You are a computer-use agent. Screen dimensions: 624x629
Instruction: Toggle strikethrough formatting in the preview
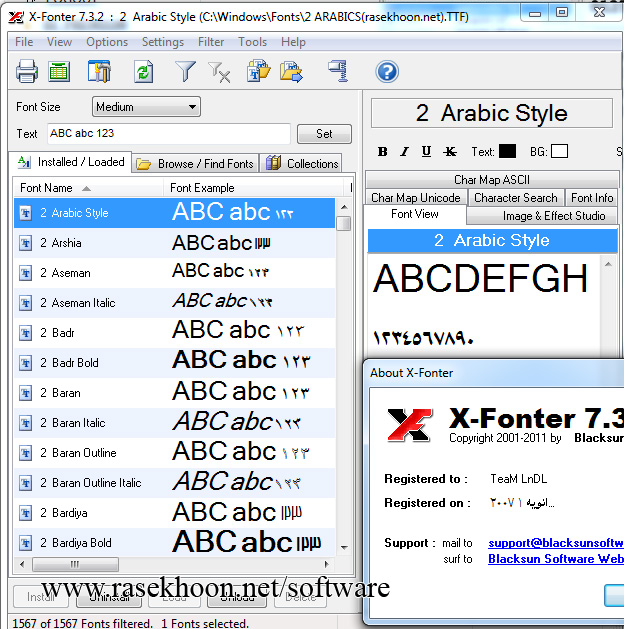[x=450, y=152]
